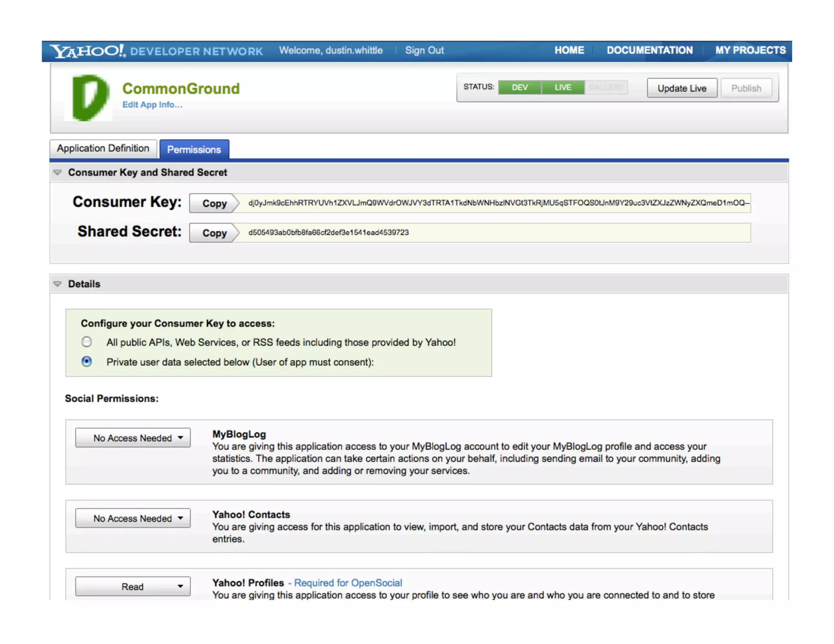The image size is (834, 644).
Task: Click the Social Permissions: label
Action: pos(112,399)
